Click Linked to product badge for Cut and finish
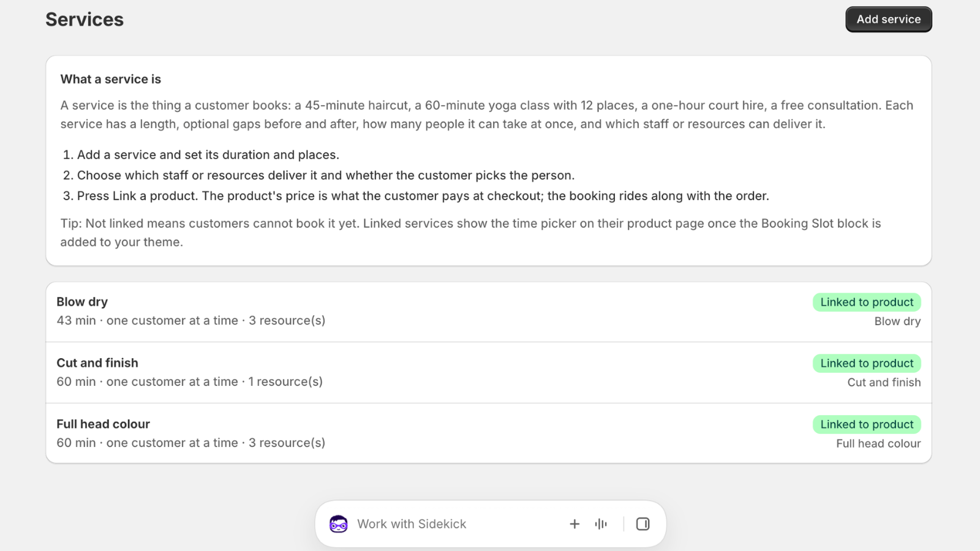Screen dimensions: 980x551 point(867,364)
